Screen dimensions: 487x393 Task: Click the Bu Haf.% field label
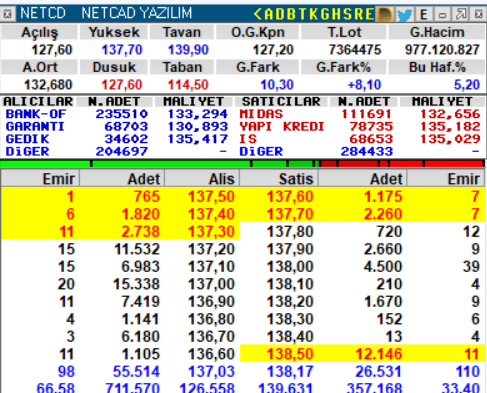(437, 67)
